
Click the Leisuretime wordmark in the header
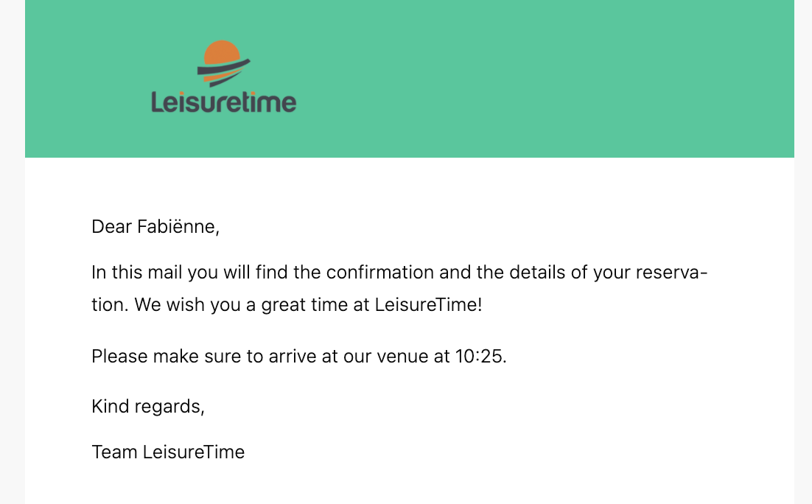[224, 102]
